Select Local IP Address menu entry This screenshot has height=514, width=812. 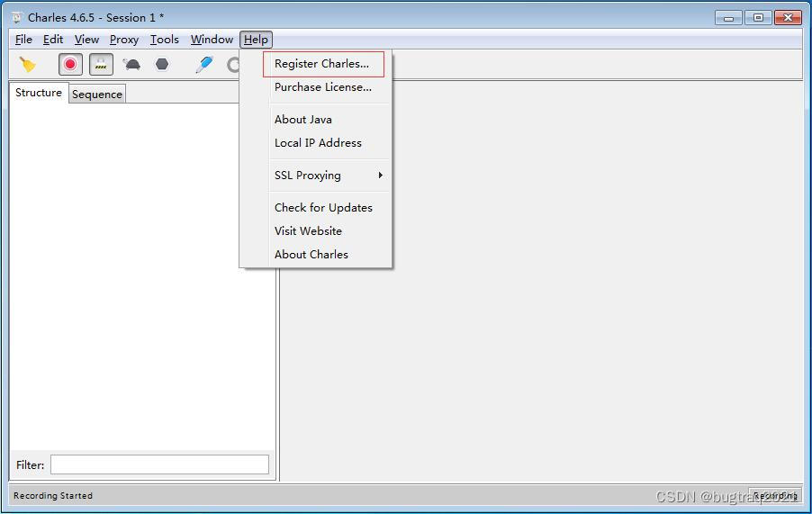point(318,143)
